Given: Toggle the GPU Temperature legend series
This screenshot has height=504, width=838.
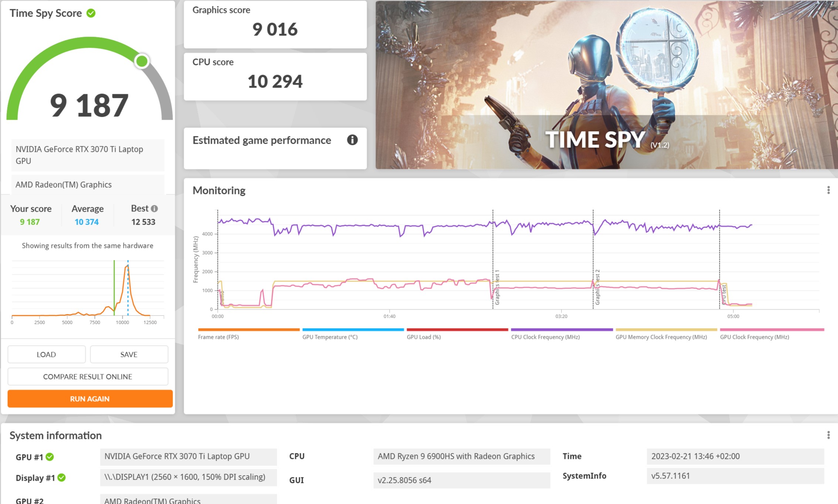Looking at the screenshot, I should point(330,337).
